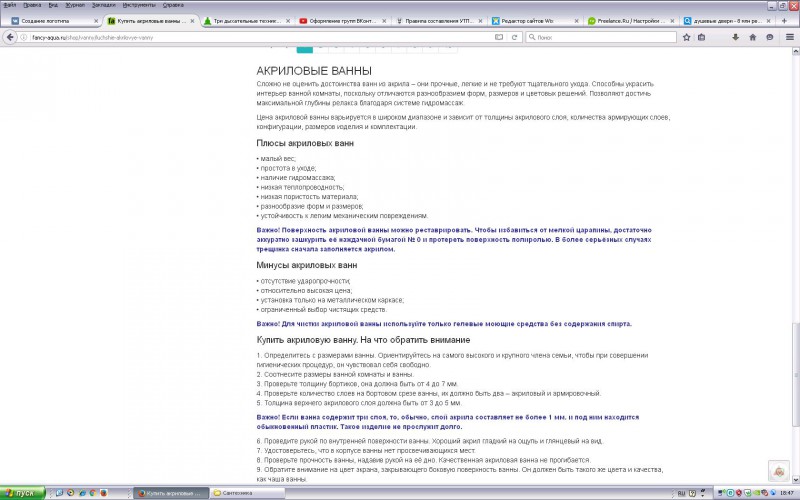This screenshot has width=800, height=500.
Task: Click the list item 'наличие гидромассажа;'
Action: pos(296,178)
